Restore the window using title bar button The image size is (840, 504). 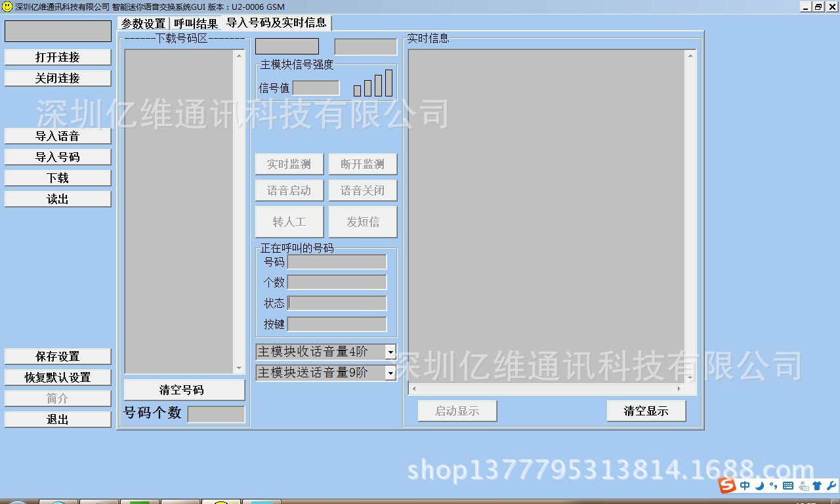(818, 7)
